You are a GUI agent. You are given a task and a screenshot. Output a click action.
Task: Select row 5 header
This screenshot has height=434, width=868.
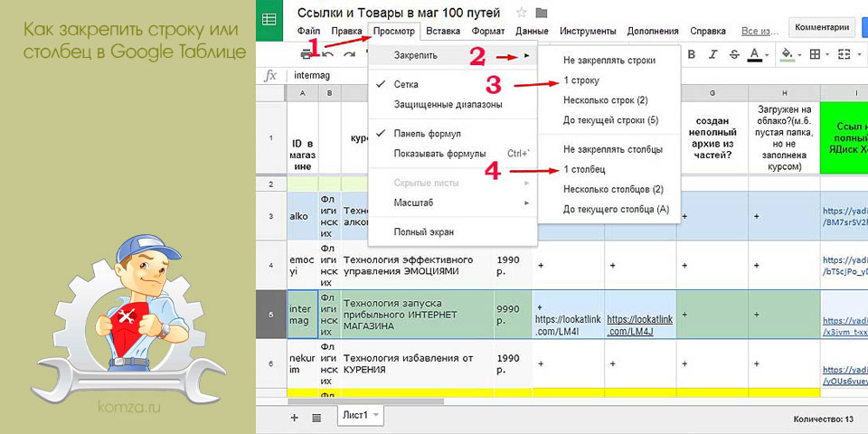[x=271, y=315]
